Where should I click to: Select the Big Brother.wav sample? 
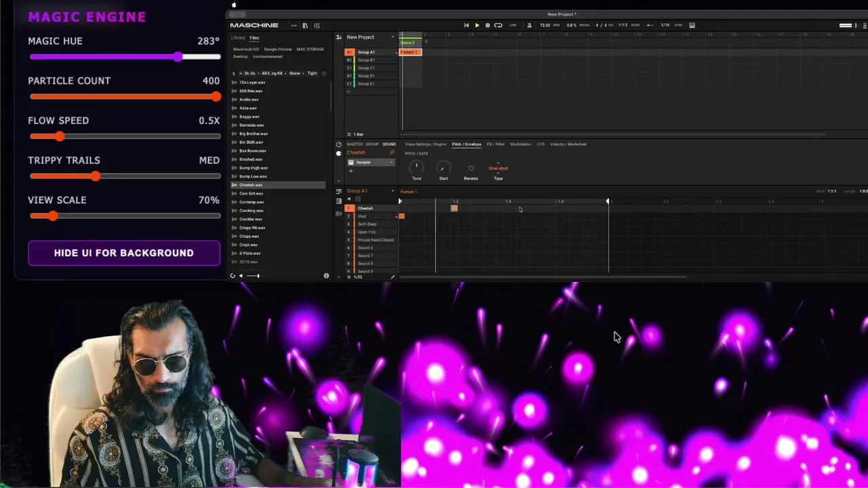tap(278, 134)
